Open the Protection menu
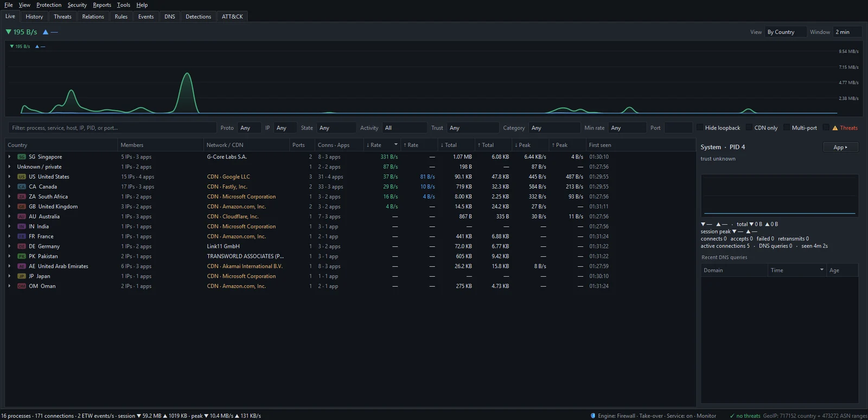 coord(49,5)
